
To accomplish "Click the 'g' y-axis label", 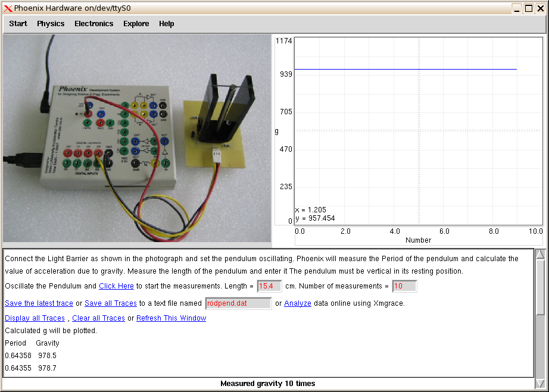I will point(277,131).
